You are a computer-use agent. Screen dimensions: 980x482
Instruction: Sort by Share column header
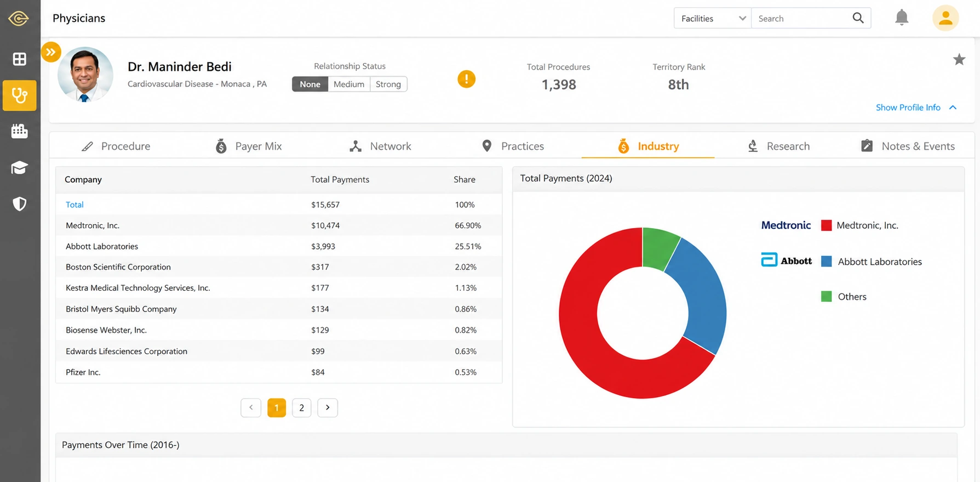[x=465, y=179]
